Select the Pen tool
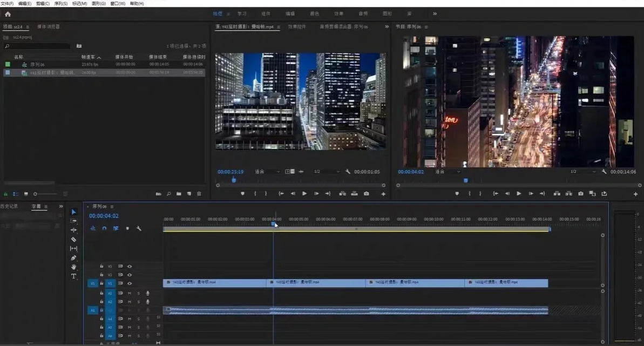This screenshot has width=644, height=346. (73, 258)
